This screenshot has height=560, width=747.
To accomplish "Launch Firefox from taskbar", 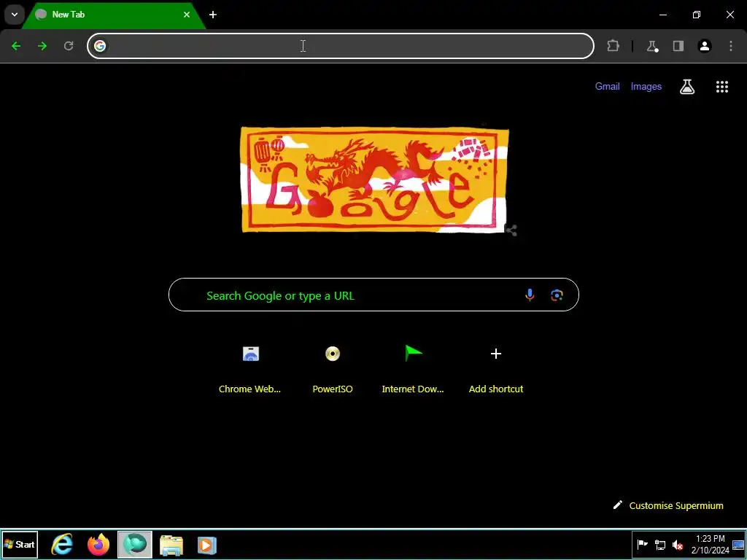I will pos(98,545).
